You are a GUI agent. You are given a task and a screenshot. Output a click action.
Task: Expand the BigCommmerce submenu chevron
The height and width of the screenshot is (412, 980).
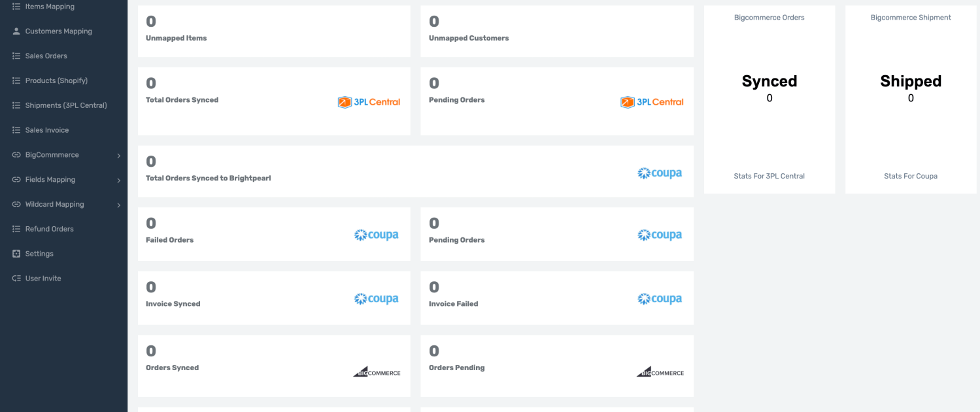[x=118, y=156]
